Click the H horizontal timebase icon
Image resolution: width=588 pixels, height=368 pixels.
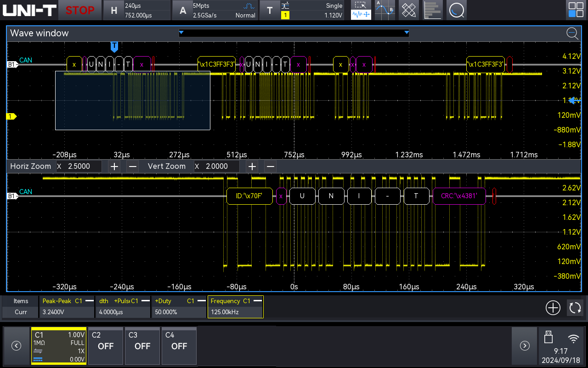114,10
